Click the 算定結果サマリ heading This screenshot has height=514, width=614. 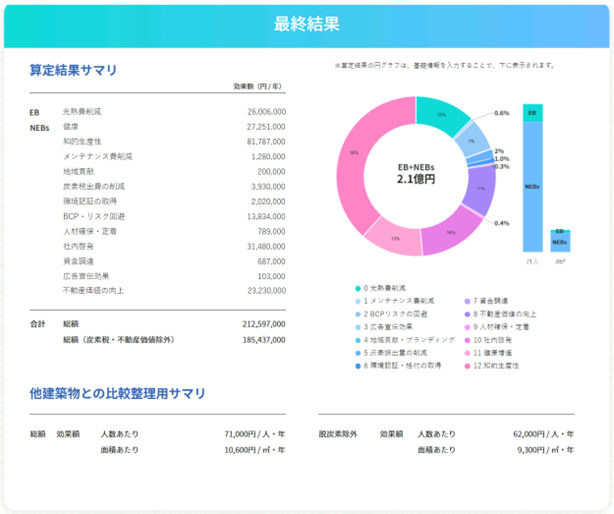[73, 70]
